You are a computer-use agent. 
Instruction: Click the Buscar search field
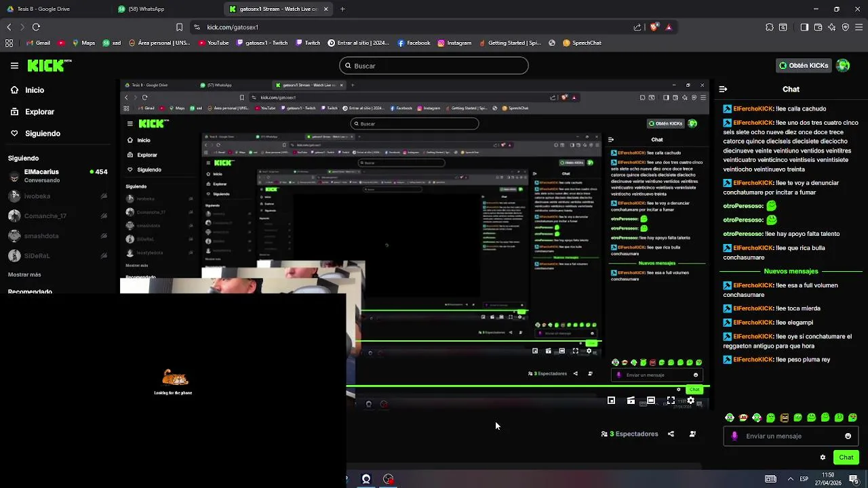434,66
